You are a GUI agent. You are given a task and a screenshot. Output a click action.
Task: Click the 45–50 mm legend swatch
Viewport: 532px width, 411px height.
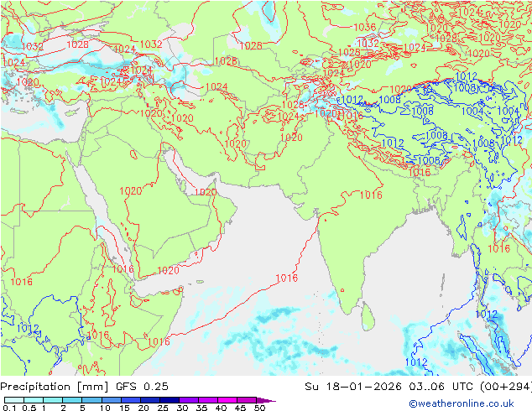[247, 400]
